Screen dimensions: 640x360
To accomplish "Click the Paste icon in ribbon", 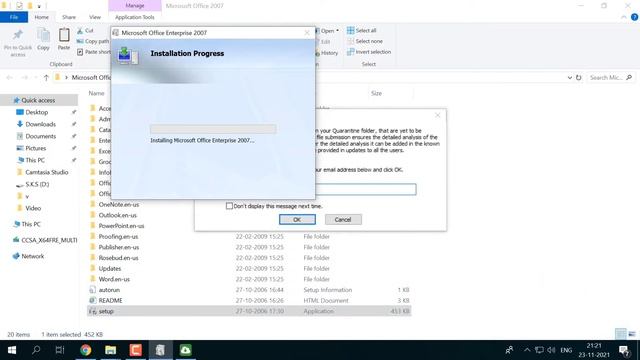I will point(64,35).
